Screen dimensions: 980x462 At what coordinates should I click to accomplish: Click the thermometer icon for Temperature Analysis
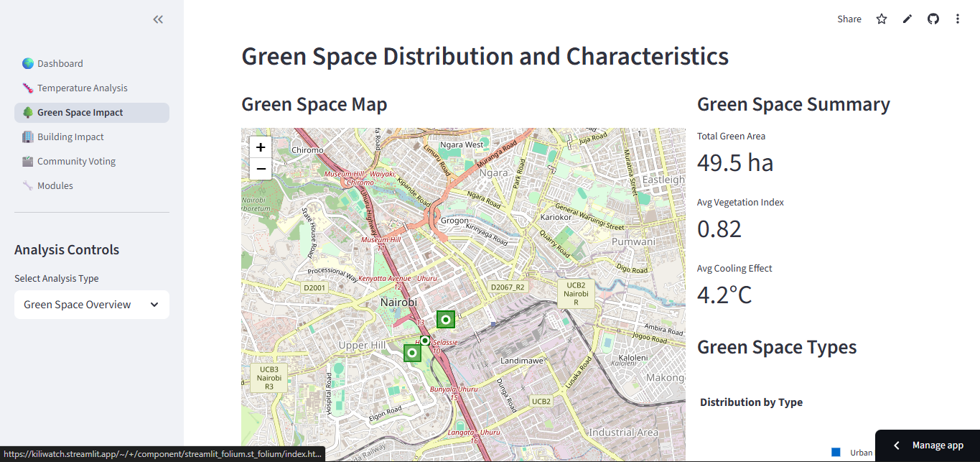28,88
